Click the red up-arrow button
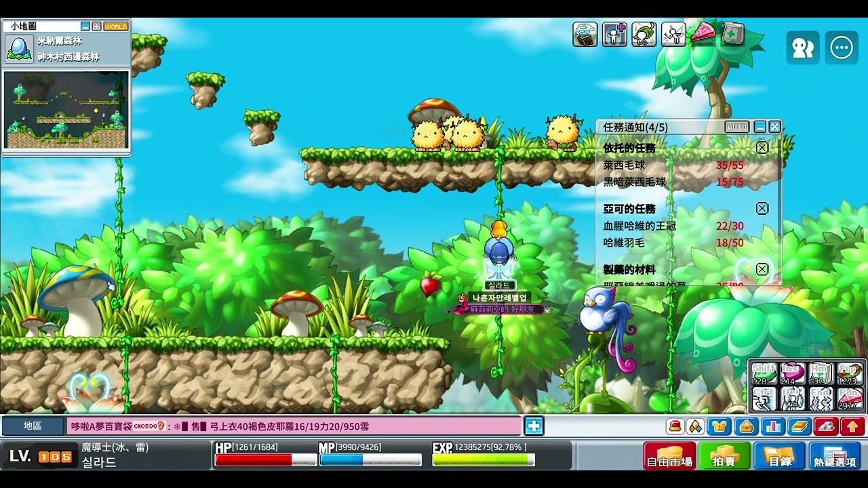This screenshot has width=868, height=488. [852, 426]
